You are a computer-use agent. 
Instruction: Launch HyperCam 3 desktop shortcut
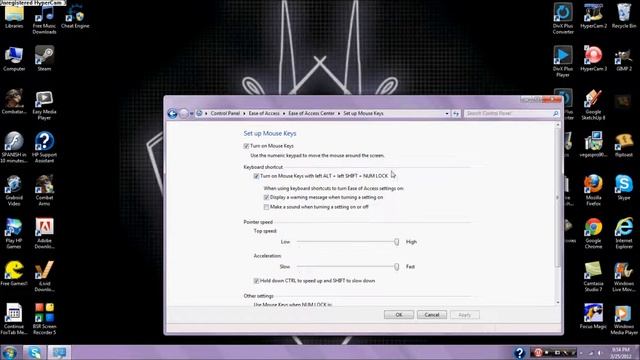point(593,59)
